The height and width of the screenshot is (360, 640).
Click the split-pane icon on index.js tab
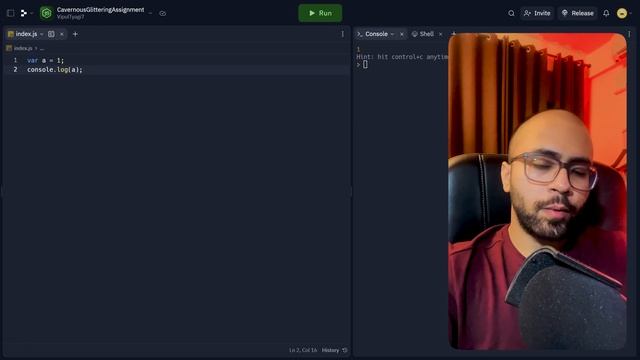[51, 34]
